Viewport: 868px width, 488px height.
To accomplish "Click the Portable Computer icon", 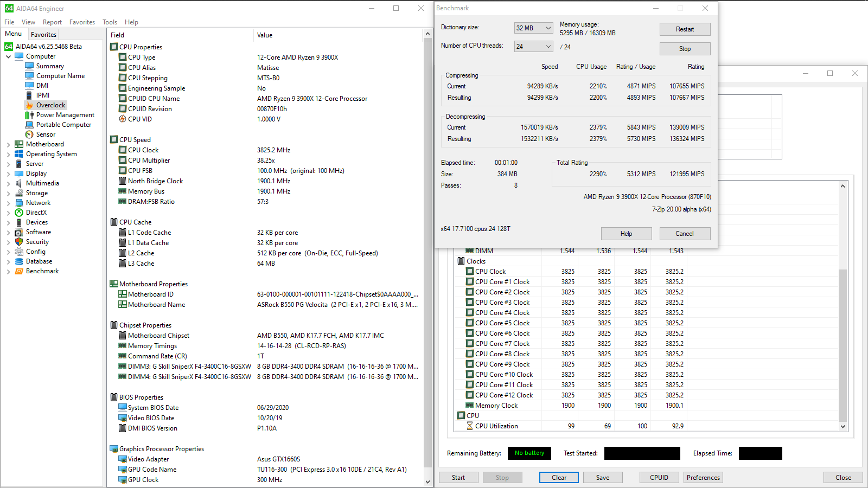I will click(29, 125).
